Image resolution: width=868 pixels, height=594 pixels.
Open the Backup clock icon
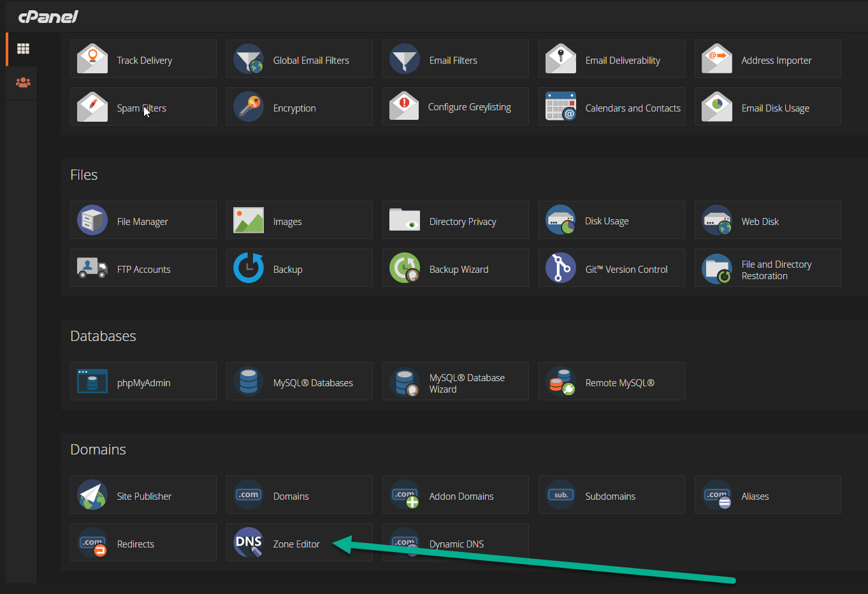coord(249,268)
